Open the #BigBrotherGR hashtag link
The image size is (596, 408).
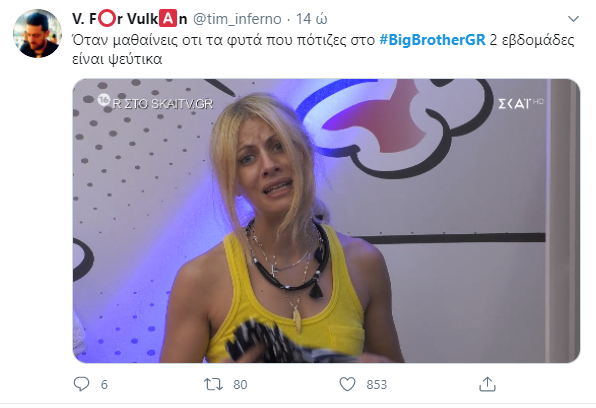click(x=433, y=40)
